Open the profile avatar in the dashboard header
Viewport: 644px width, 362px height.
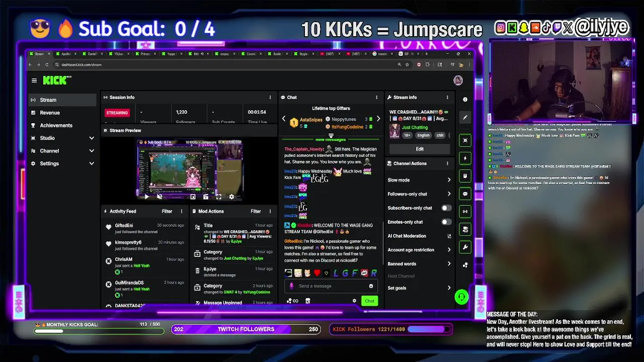pos(458,80)
